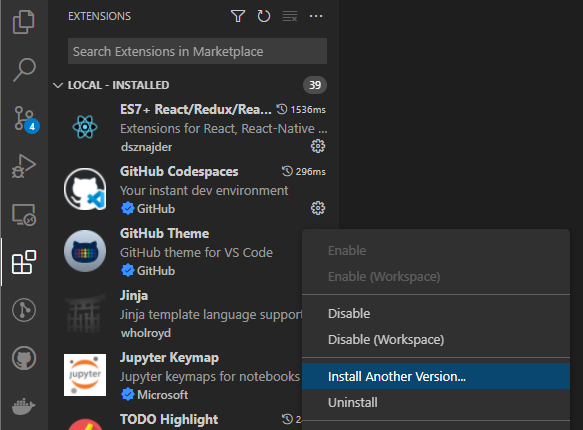Click the greyed Enable menu entry
Viewport: 583px width, 430px height.
pos(436,250)
